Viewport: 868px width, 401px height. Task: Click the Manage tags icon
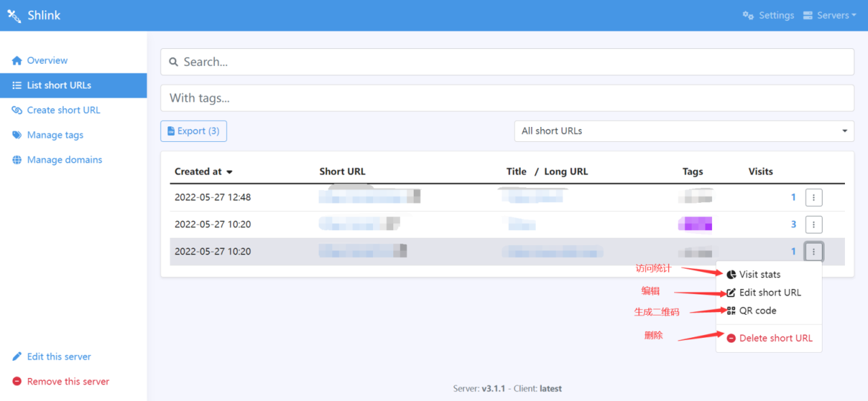pyautogui.click(x=17, y=135)
